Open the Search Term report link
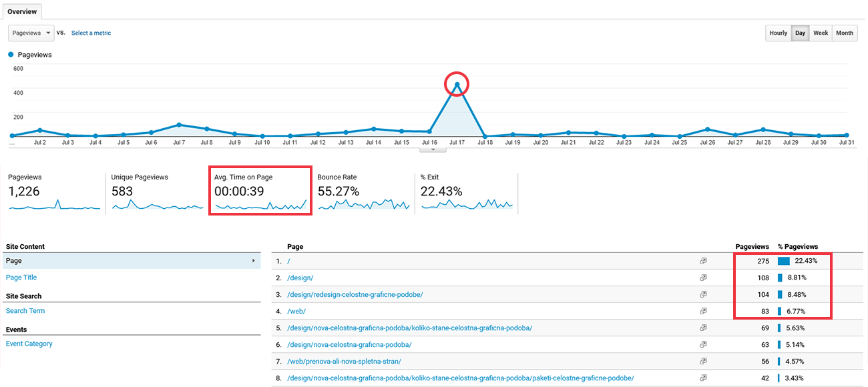The width and height of the screenshot is (868, 387). (25, 311)
